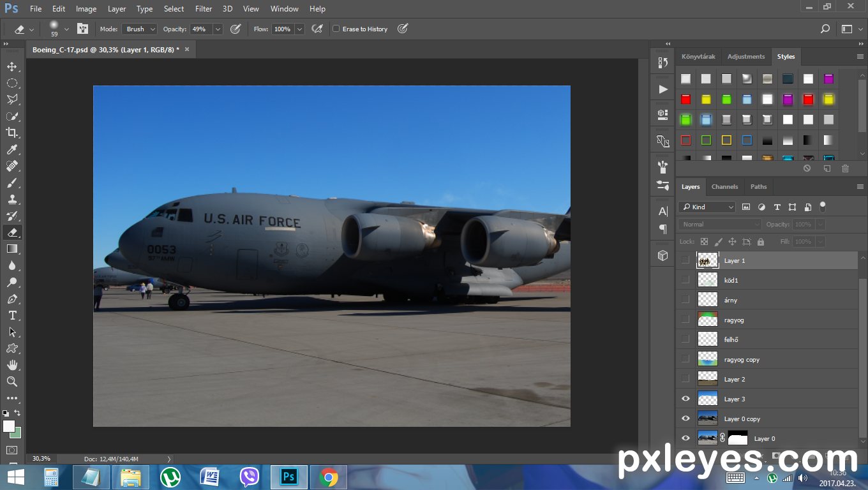Open the brush preset picker arrow

[x=66, y=29]
